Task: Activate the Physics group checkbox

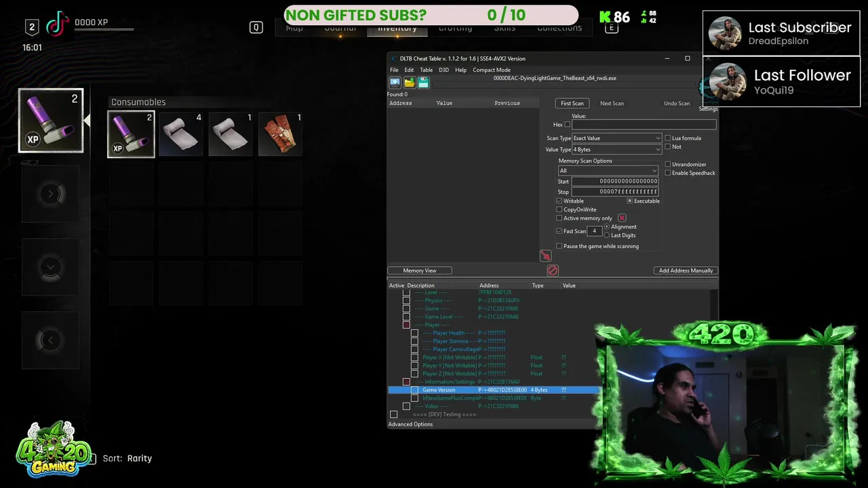Action: coord(406,300)
